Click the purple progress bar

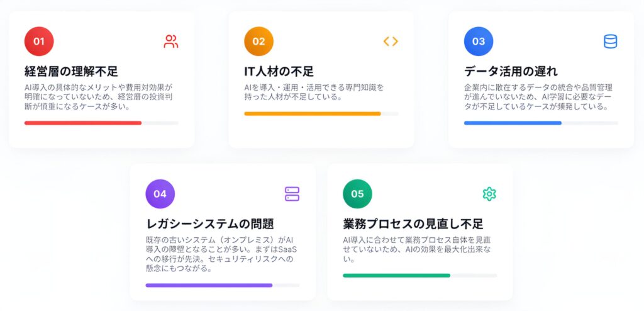coord(209,285)
